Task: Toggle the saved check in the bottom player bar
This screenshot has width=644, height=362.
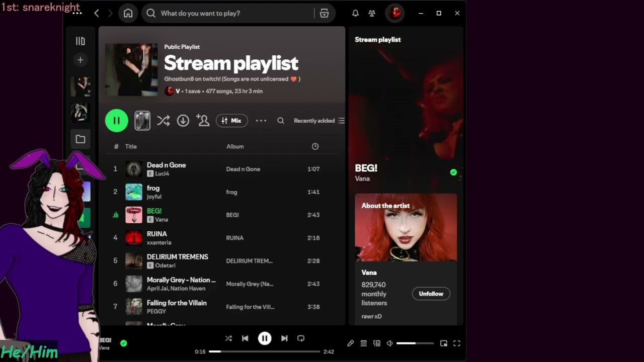Action: [124, 343]
